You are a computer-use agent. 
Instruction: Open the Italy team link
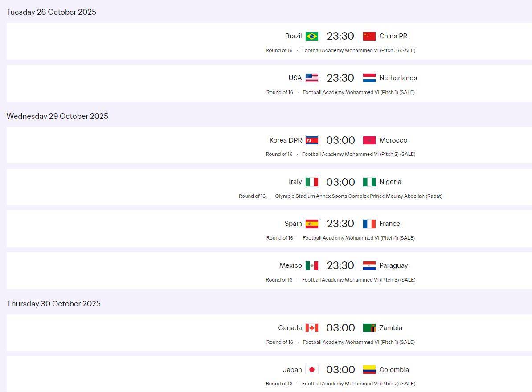click(x=295, y=182)
